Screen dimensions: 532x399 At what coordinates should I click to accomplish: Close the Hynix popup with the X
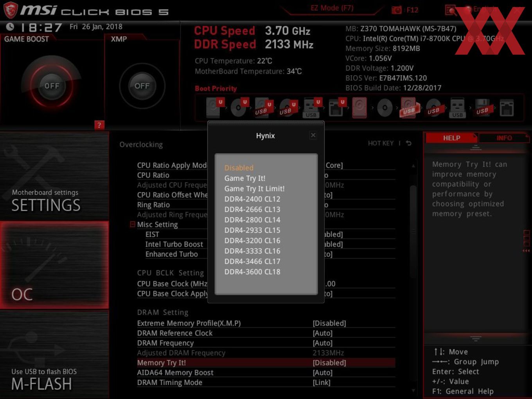coord(313,135)
